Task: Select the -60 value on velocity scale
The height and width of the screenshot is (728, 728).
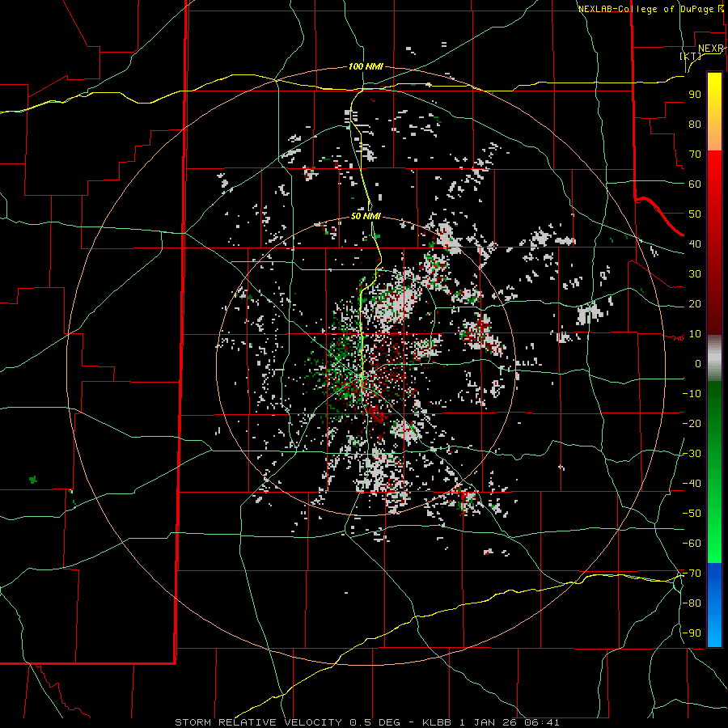Action: pyautogui.click(x=692, y=544)
